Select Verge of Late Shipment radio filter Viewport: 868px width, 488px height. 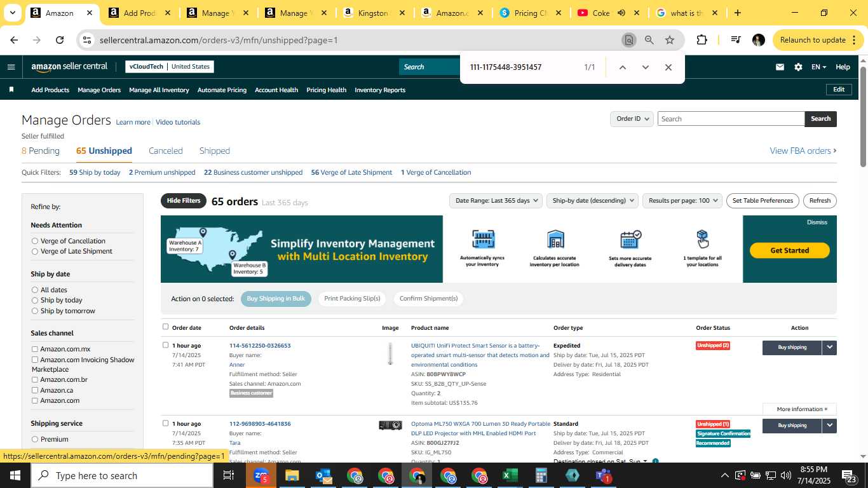(35, 252)
